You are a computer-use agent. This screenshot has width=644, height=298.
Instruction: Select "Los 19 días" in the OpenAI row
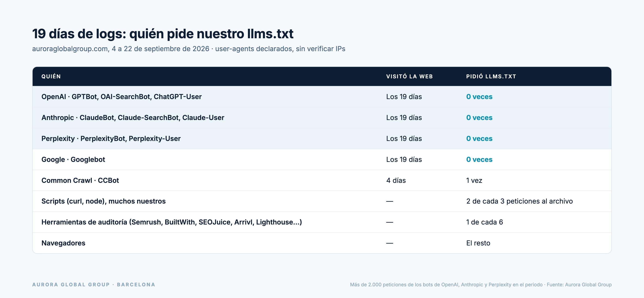click(404, 97)
